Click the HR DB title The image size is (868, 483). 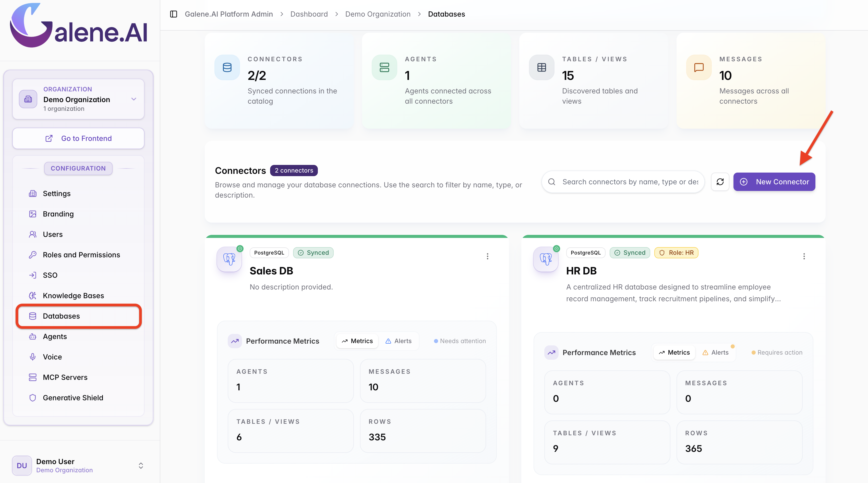click(581, 271)
